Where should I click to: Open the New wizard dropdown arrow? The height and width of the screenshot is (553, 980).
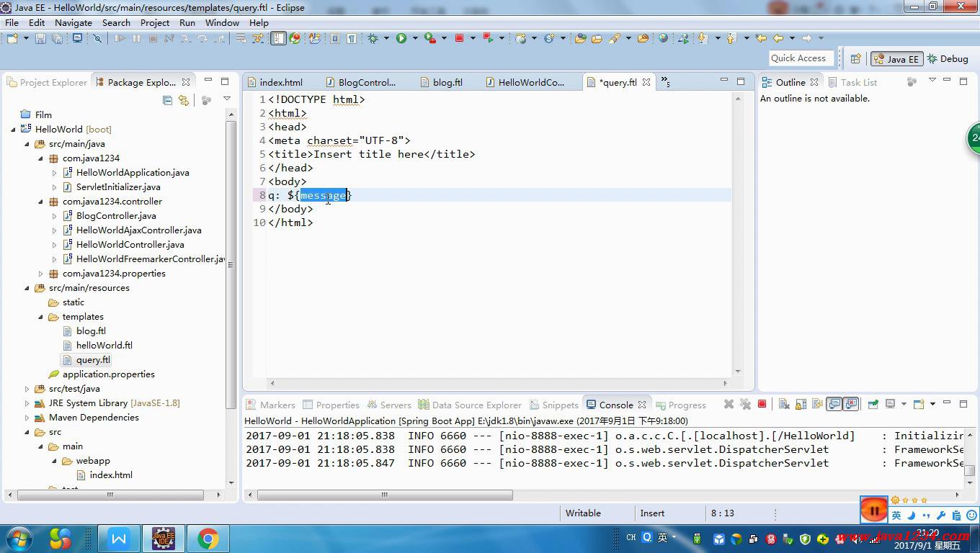(26, 38)
